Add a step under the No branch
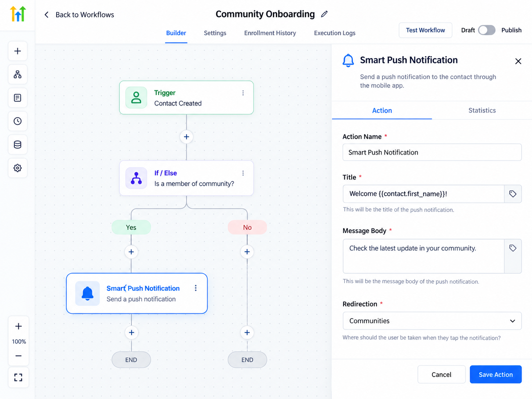Viewport: 532px width, 399px height. [x=247, y=252]
